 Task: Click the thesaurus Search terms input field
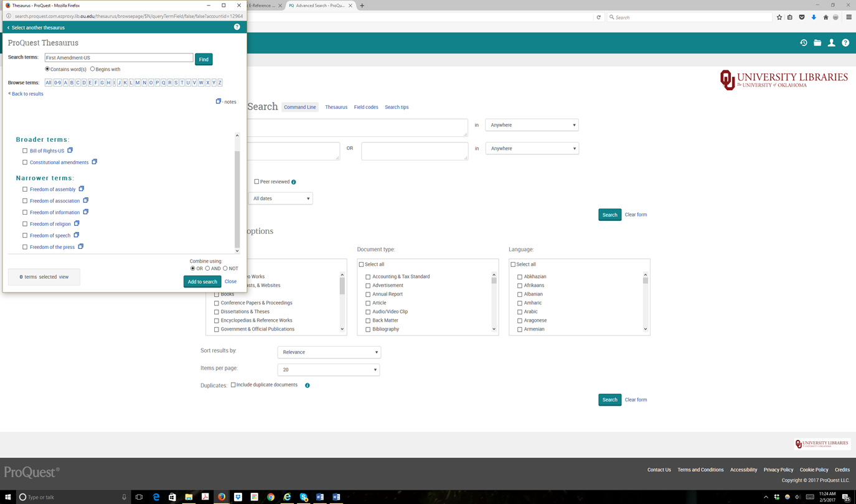(118, 58)
